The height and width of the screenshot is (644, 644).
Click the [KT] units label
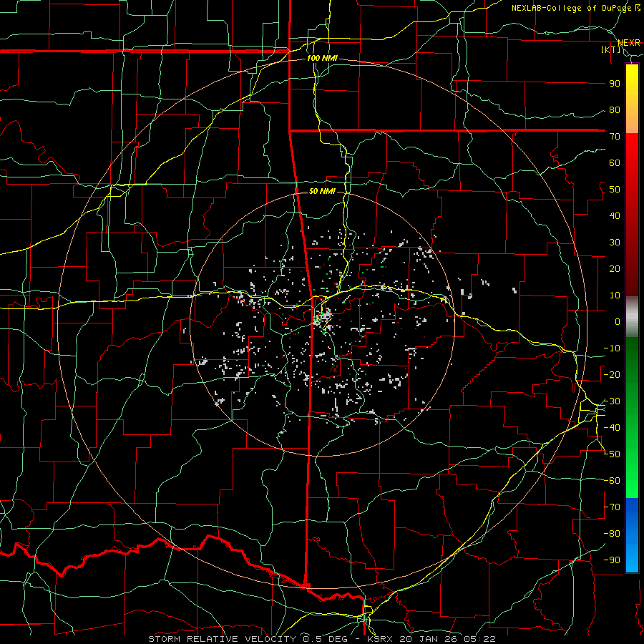pyautogui.click(x=611, y=49)
